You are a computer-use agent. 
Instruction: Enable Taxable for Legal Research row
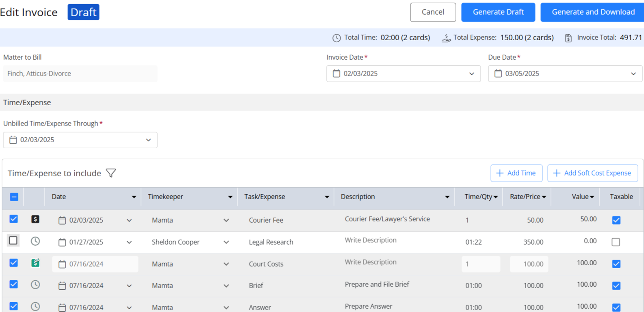[616, 242]
